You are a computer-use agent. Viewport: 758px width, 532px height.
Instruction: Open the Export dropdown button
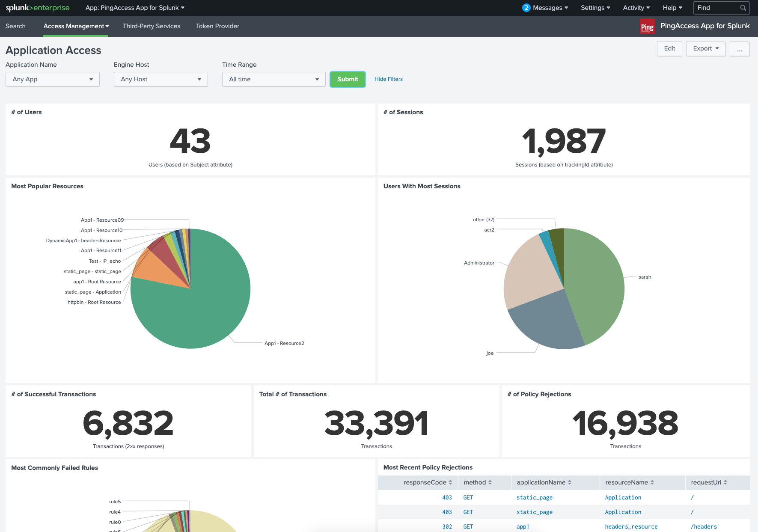706,48
